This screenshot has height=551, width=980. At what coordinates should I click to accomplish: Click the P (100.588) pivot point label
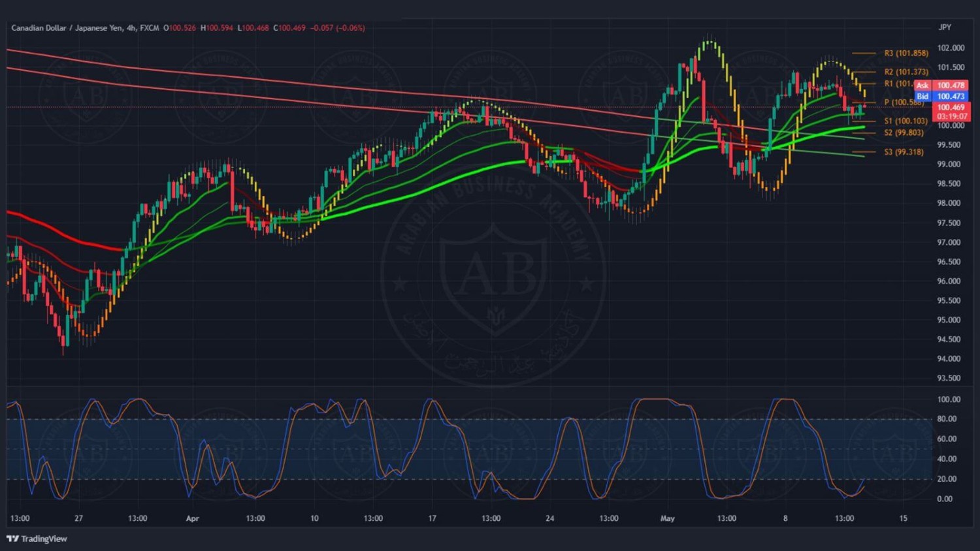point(904,102)
